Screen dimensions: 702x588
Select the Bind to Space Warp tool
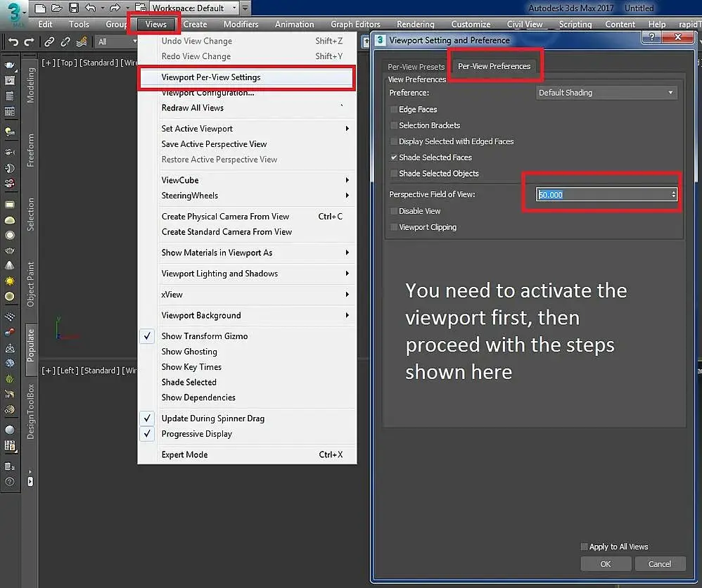[x=82, y=42]
